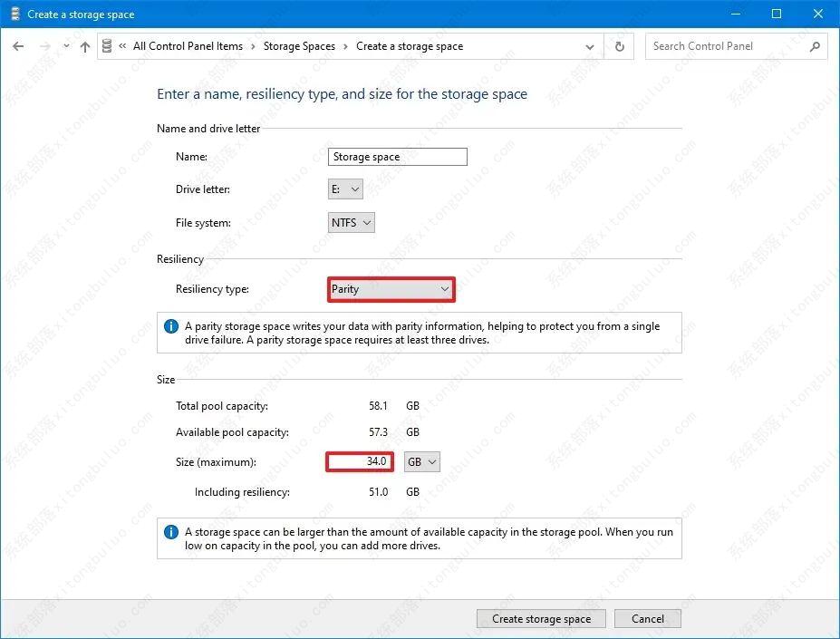Click the back navigation arrow
Screen dimensions: 840x639
pos(18,46)
